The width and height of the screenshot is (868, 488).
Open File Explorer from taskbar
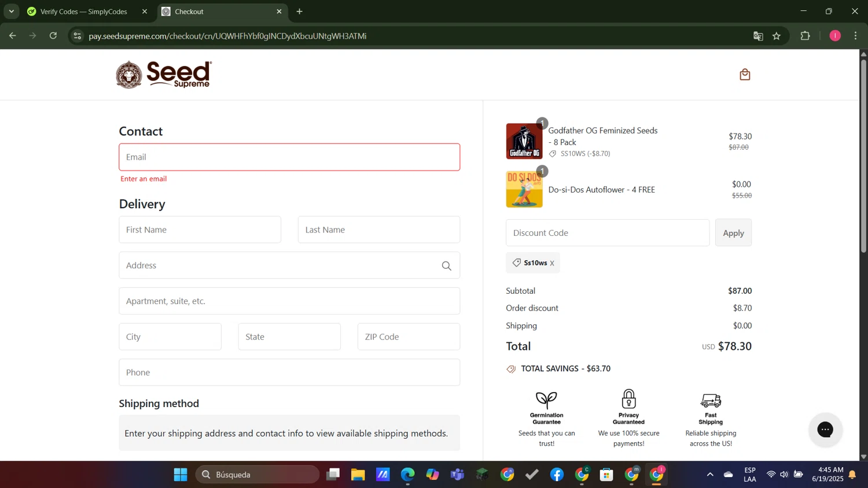tap(358, 475)
